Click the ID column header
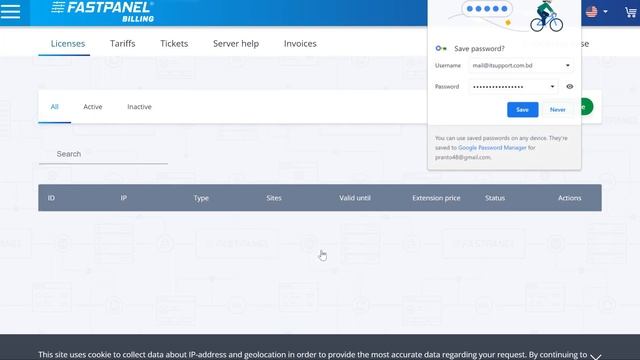 [x=51, y=198]
